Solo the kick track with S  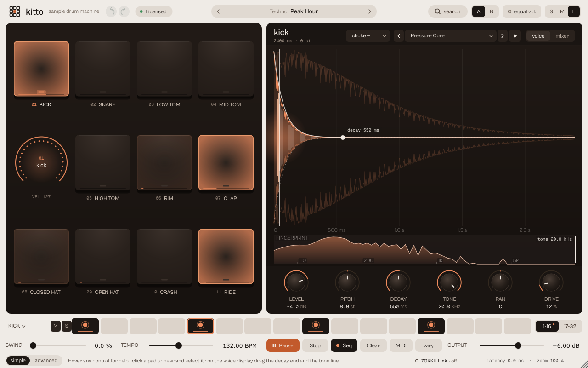[67, 326]
